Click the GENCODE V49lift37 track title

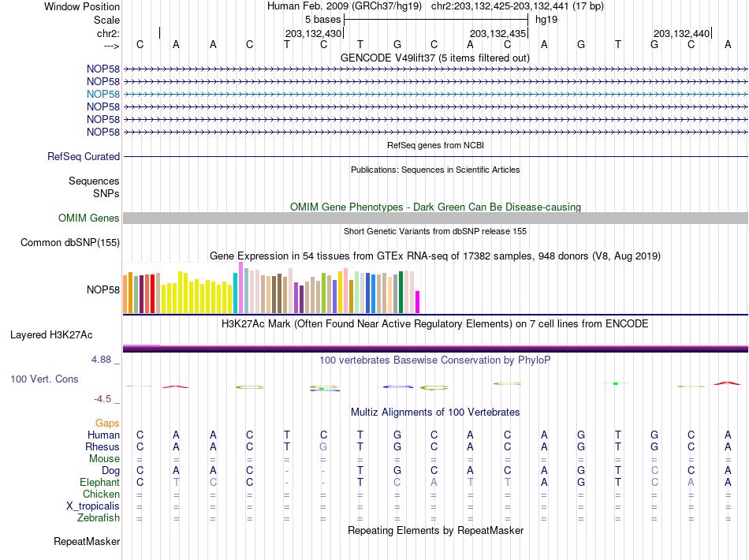(435, 58)
